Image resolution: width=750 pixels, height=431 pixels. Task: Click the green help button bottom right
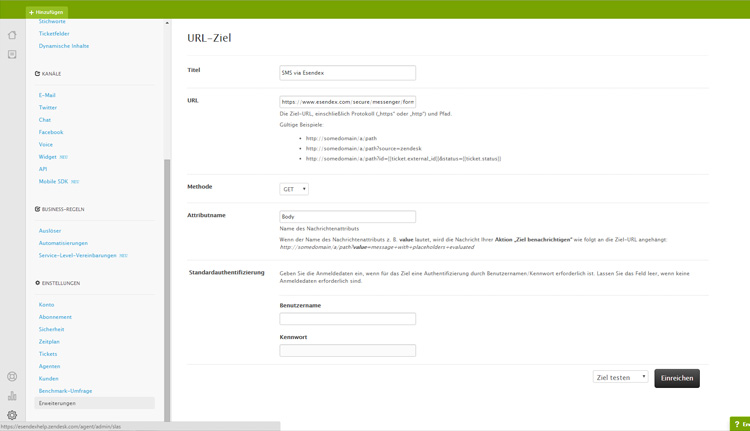740,424
